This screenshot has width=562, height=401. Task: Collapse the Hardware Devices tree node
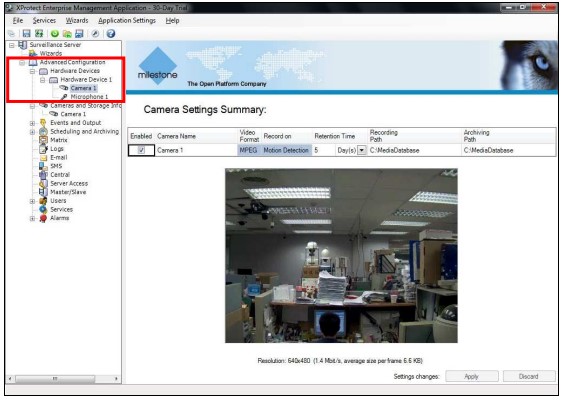(x=33, y=71)
